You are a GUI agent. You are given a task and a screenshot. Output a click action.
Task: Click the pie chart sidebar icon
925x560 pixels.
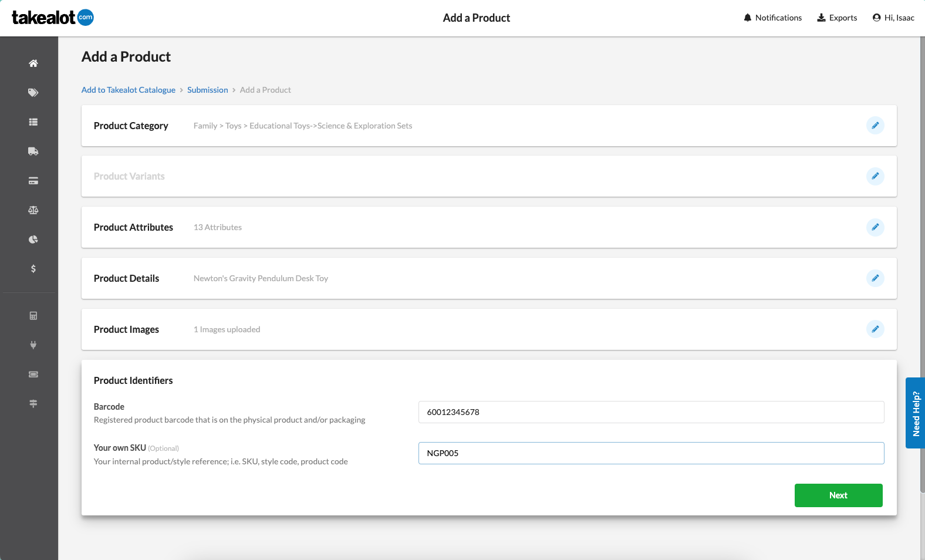pyautogui.click(x=33, y=239)
